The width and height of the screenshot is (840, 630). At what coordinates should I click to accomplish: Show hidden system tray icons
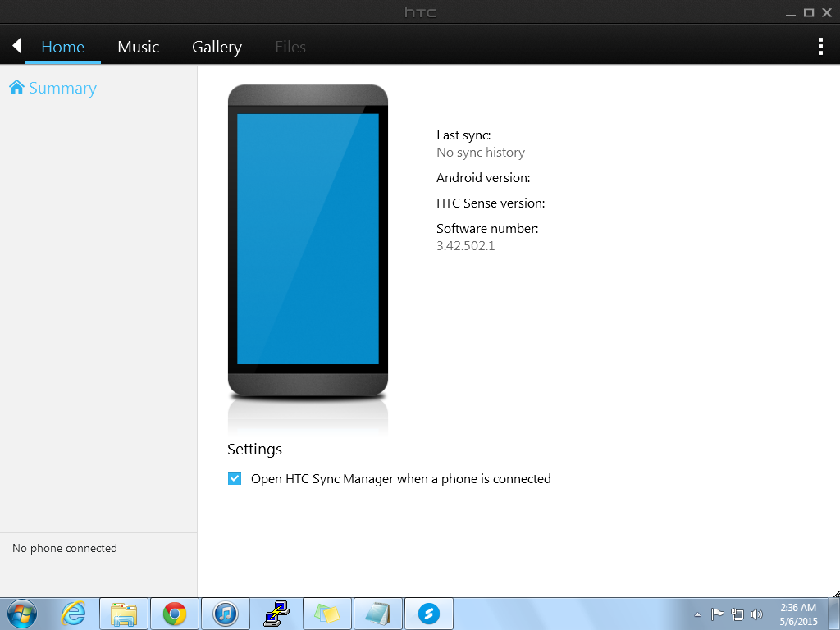(697, 614)
